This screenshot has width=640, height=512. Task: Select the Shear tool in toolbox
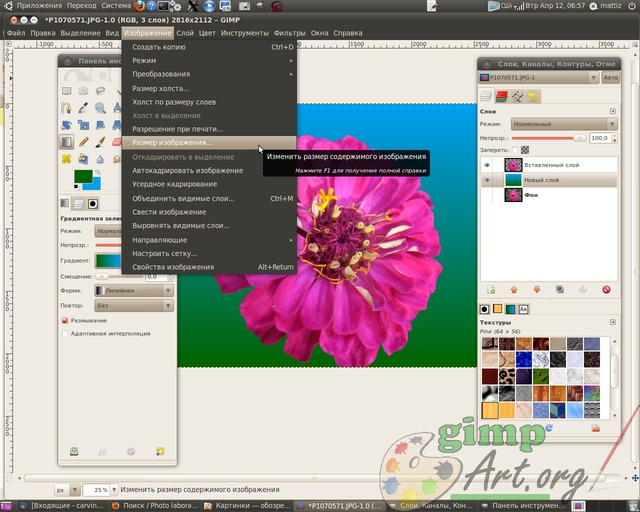click(x=100, y=125)
